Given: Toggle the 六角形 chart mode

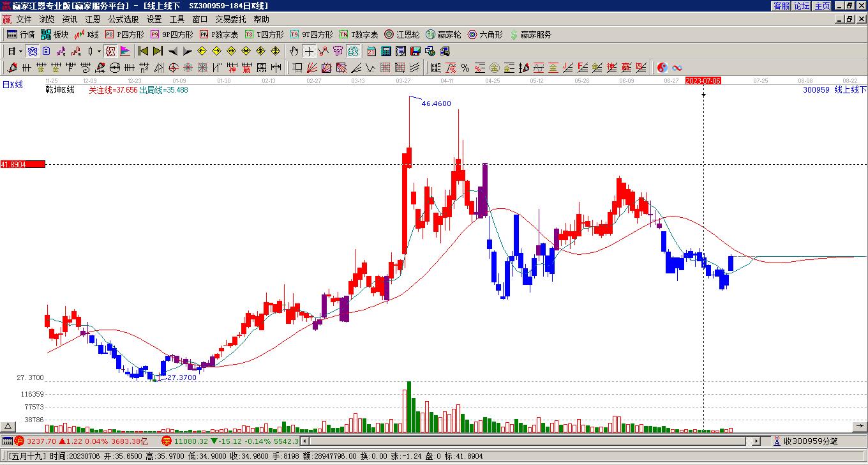Looking at the screenshot, I should click(x=485, y=34).
